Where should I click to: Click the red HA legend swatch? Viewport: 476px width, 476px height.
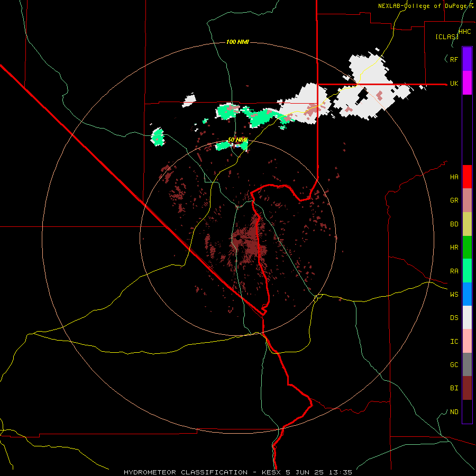(467, 177)
